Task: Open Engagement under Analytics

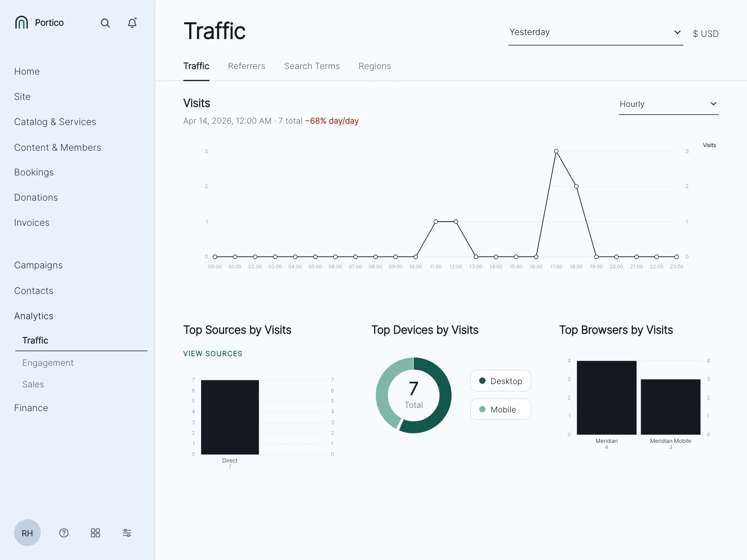Action: pyautogui.click(x=48, y=363)
